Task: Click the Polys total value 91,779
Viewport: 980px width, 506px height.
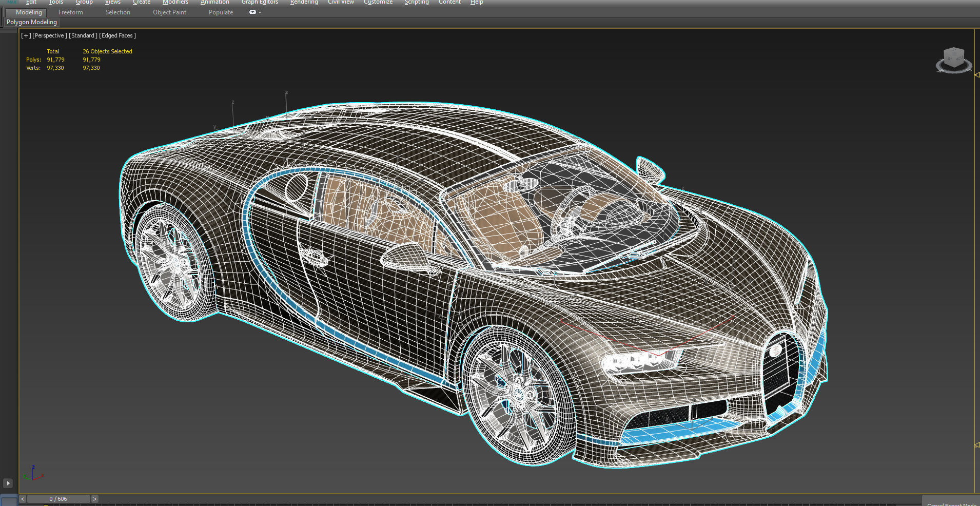Action: 55,60
